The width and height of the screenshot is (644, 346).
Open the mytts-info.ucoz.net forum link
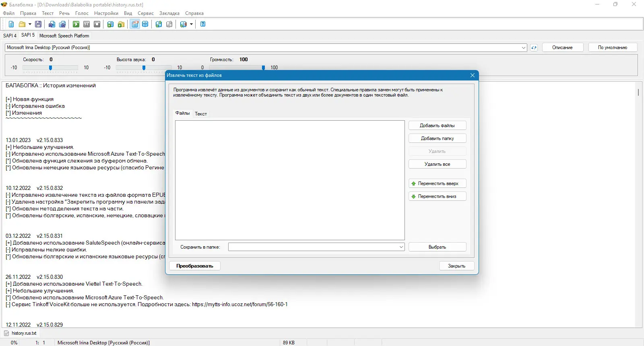pyautogui.click(x=240, y=304)
